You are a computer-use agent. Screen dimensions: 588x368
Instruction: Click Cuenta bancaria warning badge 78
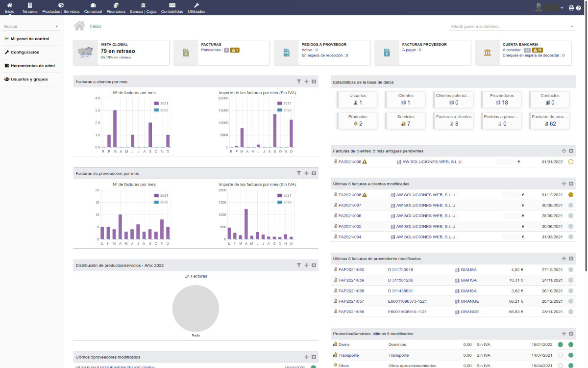point(538,50)
